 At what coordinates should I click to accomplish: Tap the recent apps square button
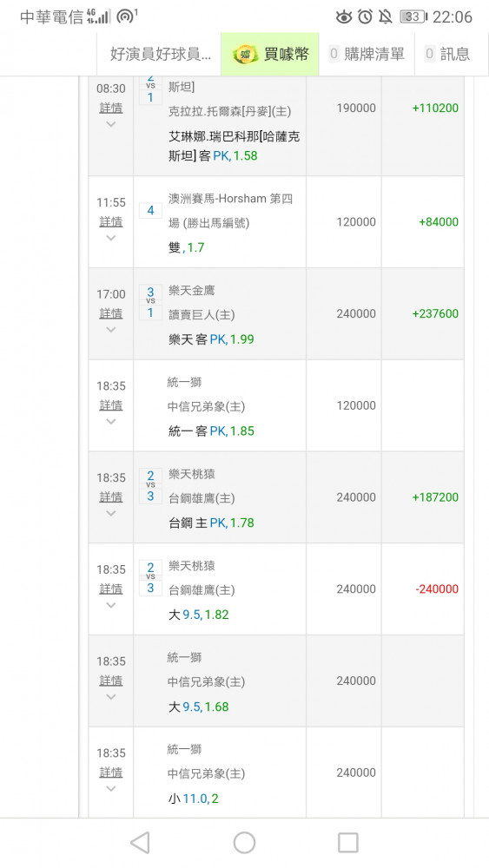click(347, 843)
